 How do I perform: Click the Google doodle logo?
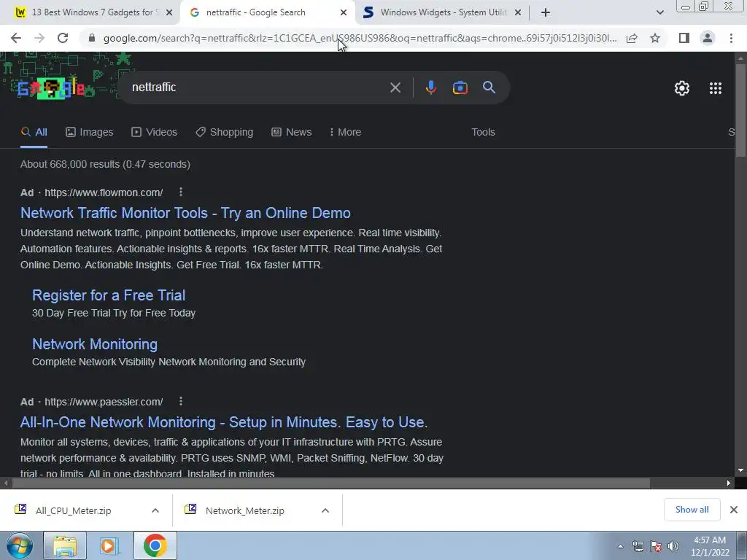coord(51,88)
